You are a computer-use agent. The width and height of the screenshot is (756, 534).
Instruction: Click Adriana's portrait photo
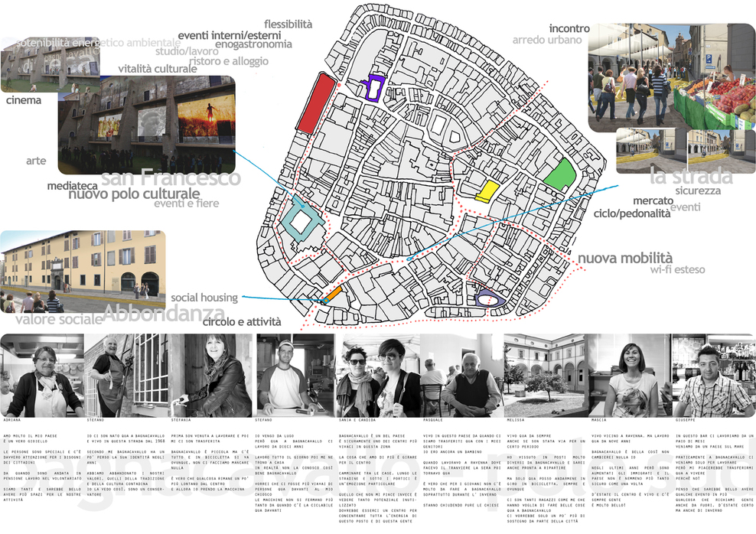tap(42, 376)
